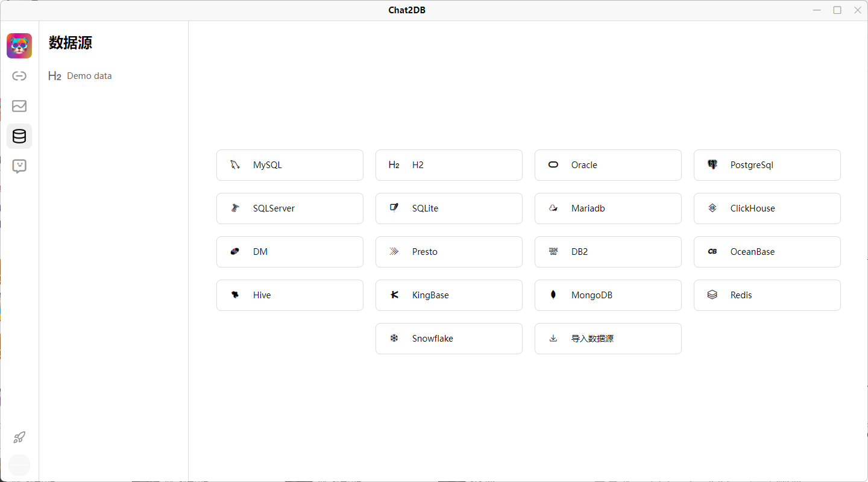The width and height of the screenshot is (868, 482).
Task: Click the 数据源 heading
Action: pyautogui.click(x=71, y=43)
